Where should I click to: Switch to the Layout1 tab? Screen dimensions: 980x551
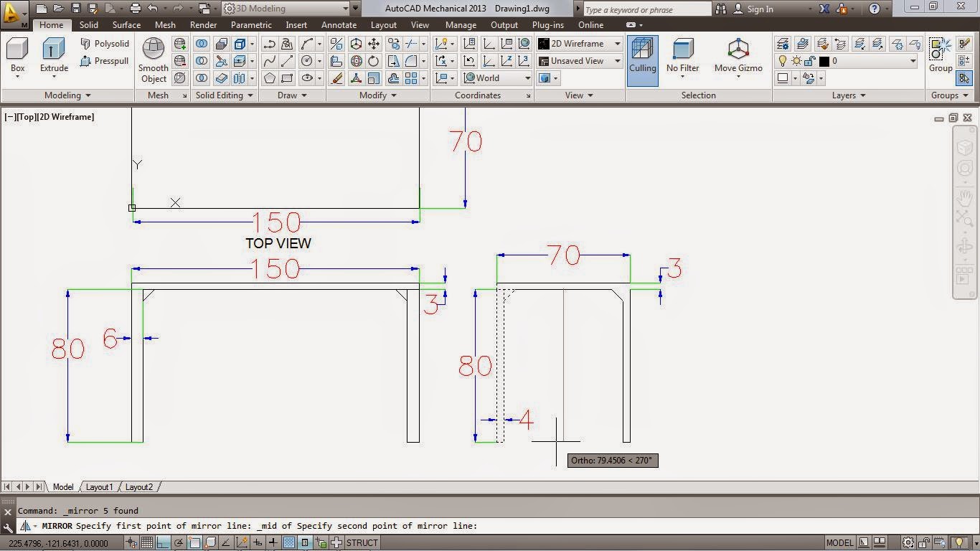click(x=99, y=487)
